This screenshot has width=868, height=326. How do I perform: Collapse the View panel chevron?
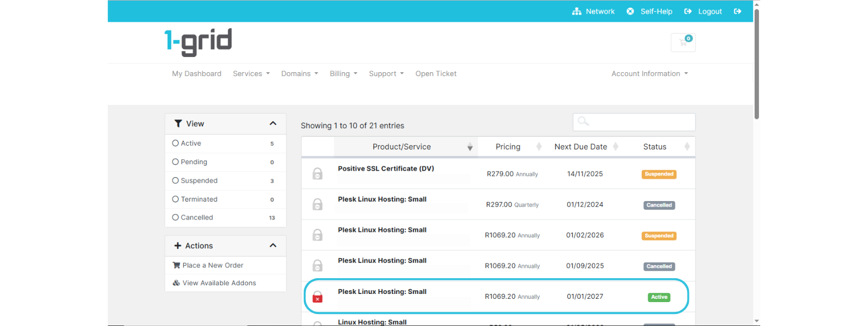tap(273, 124)
